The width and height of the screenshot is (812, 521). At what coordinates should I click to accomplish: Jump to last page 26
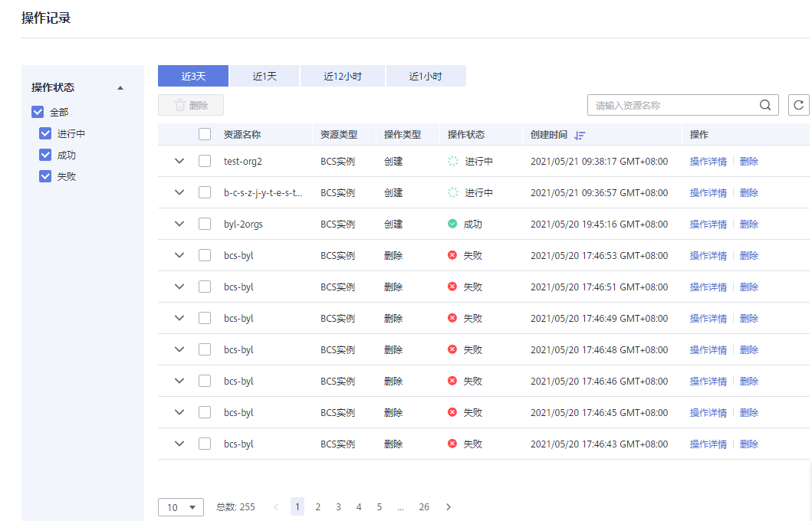tap(424, 507)
